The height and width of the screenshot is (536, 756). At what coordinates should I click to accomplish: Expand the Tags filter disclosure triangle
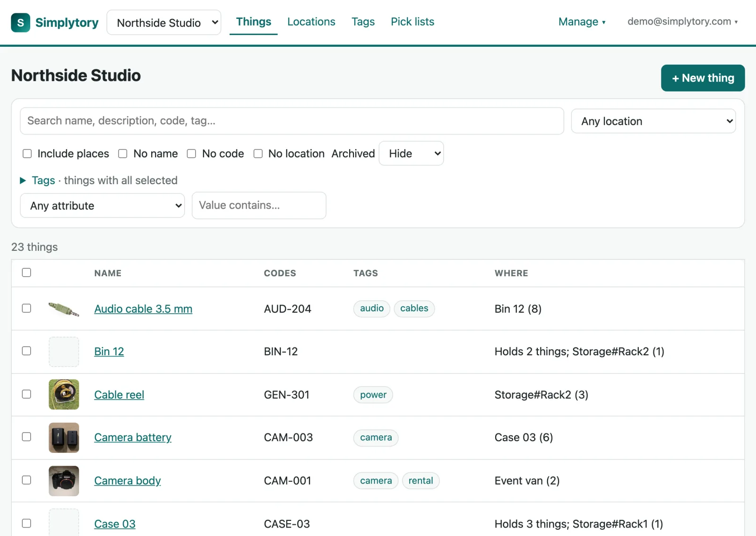pyautogui.click(x=23, y=180)
